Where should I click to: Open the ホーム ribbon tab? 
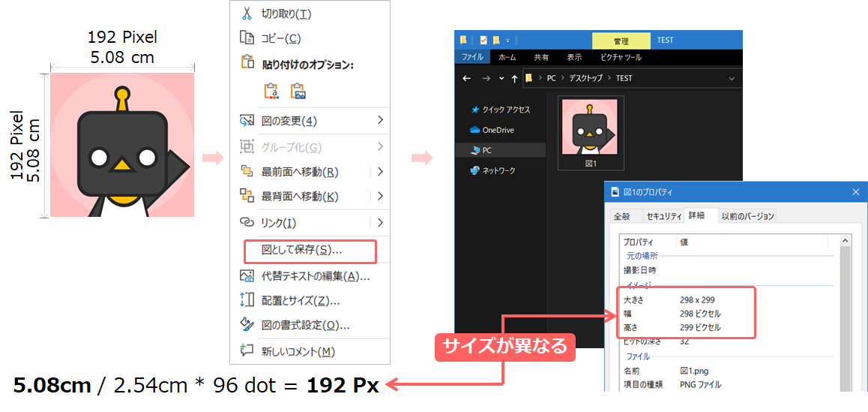coord(507,57)
